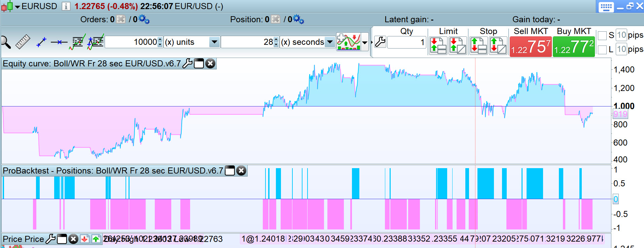Decrease the 10000 units value with down arrow

coord(160,45)
